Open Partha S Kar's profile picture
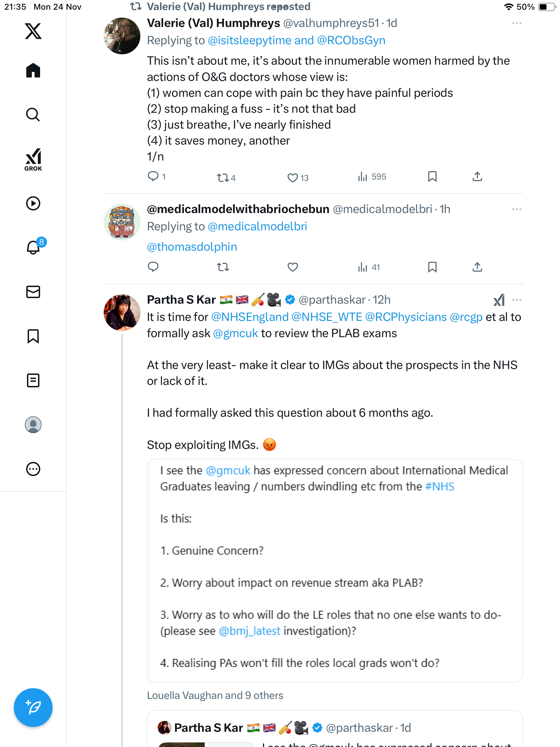 (x=122, y=313)
